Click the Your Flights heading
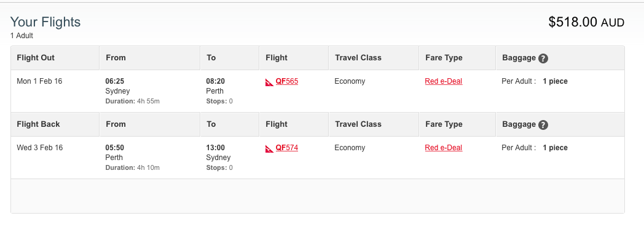This screenshot has height=229, width=644. click(45, 22)
